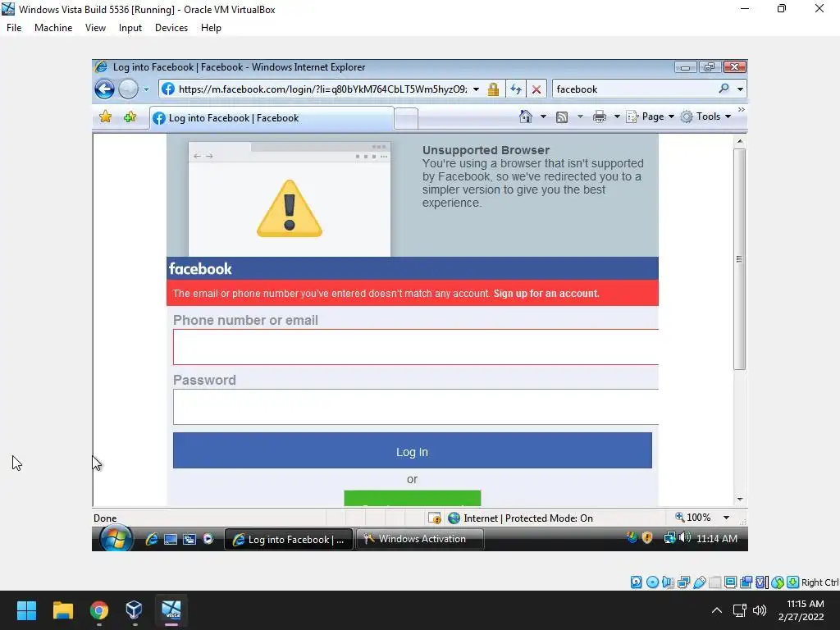Click VirtualBox hard disk activity icon
The image size is (840, 630).
(x=636, y=582)
